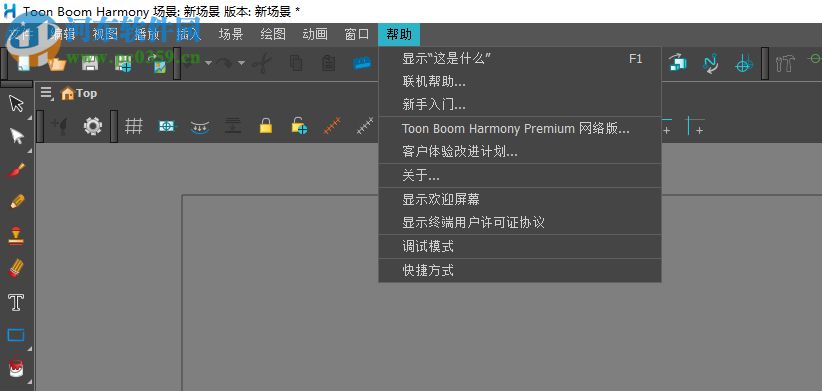Select the Brush tool

(x=16, y=170)
